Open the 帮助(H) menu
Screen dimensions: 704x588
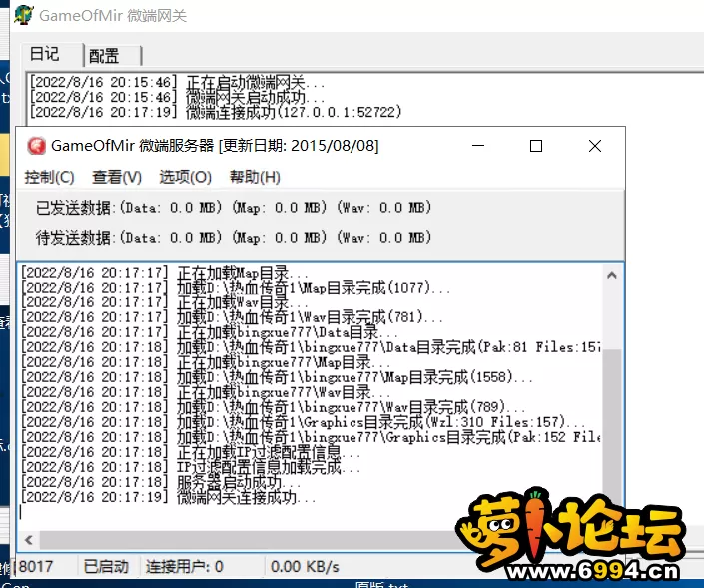pos(255,177)
